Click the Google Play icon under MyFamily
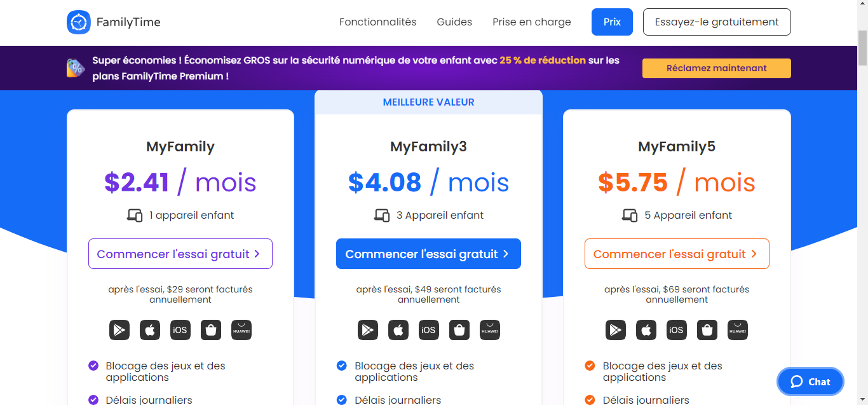The image size is (868, 405). point(119,330)
